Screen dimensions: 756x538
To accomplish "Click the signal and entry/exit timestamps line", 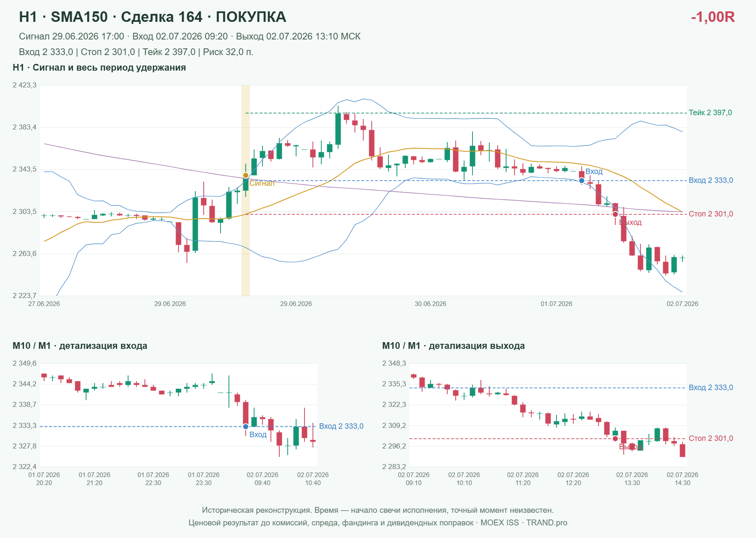I will click(x=189, y=37).
